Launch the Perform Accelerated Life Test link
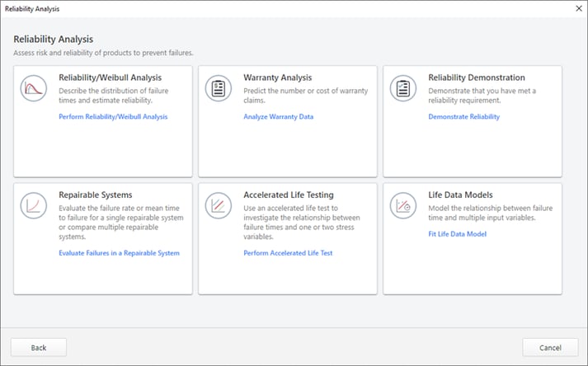Screen dimensions: 588x366 288,253
